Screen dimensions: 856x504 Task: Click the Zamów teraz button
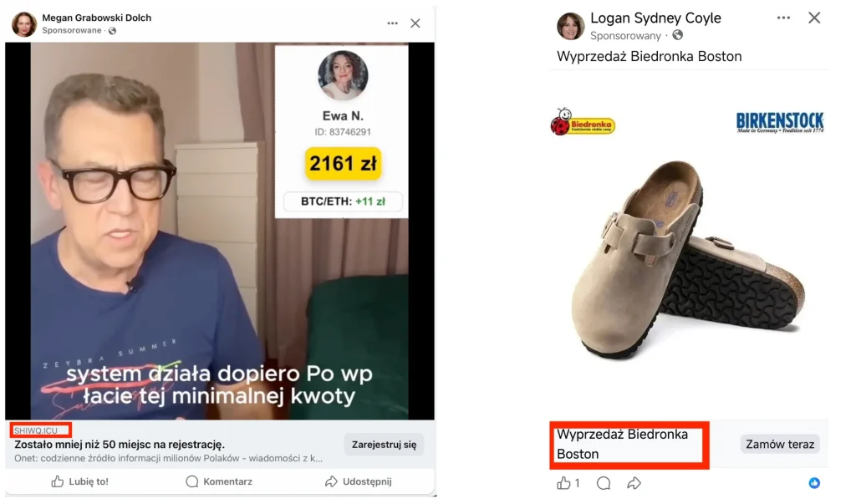(x=779, y=444)
